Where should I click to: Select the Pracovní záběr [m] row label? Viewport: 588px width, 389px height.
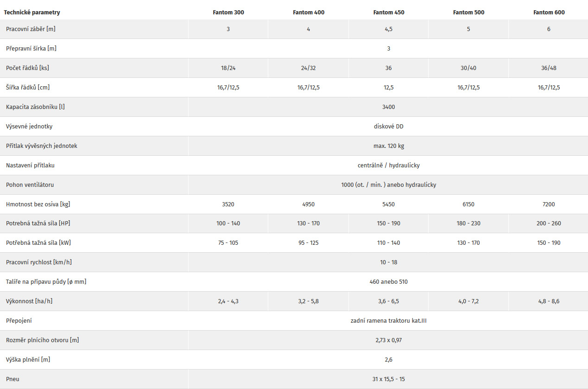31,29
